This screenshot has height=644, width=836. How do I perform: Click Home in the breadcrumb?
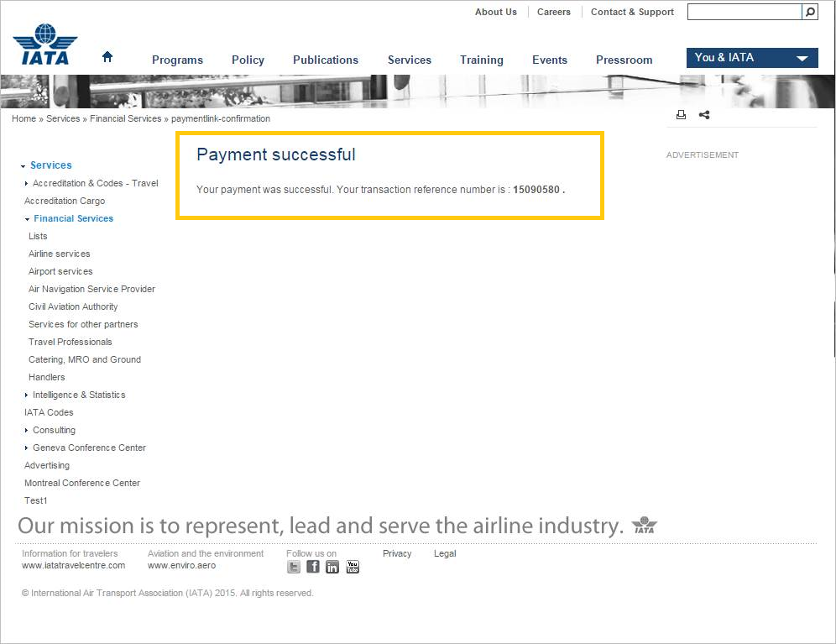pyautogui.click(x=24, y=118)
